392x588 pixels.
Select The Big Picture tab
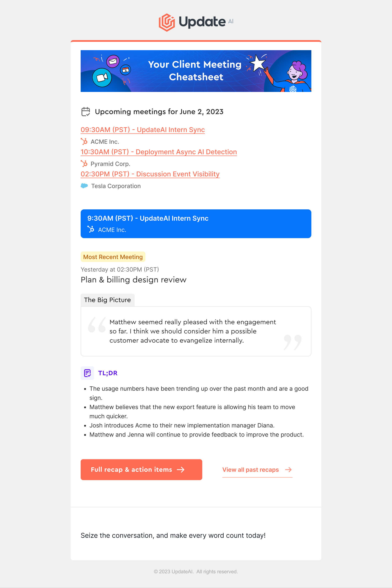coord(107,300)
